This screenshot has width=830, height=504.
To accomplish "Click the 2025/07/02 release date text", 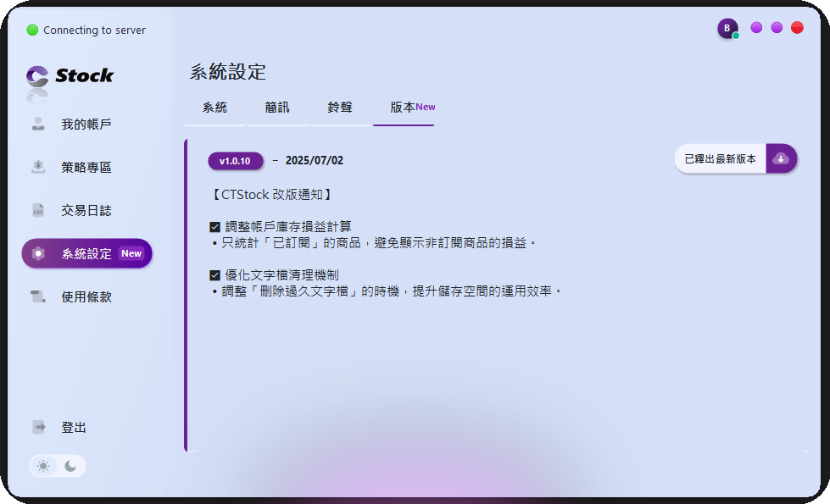I will tap(315, 161).
